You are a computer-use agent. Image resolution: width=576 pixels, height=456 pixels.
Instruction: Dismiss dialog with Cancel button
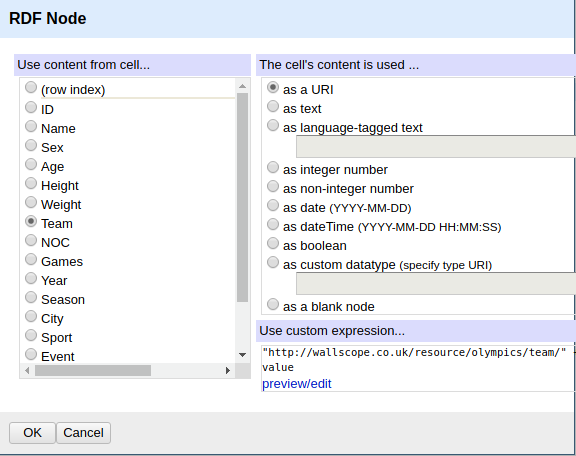point(83,433)
